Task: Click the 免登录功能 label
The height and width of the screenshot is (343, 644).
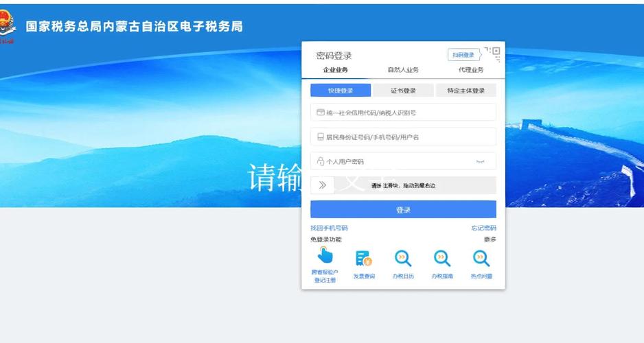Action: (325, 239)
